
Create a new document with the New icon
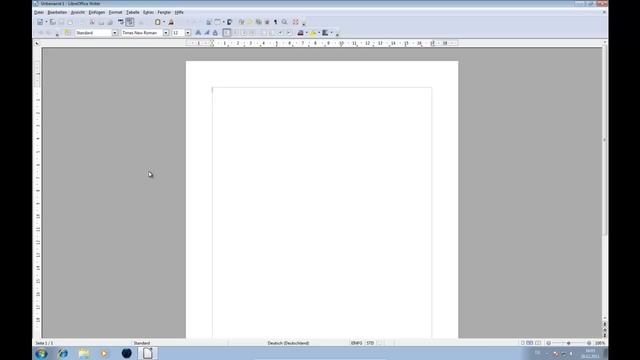(40, 22)
